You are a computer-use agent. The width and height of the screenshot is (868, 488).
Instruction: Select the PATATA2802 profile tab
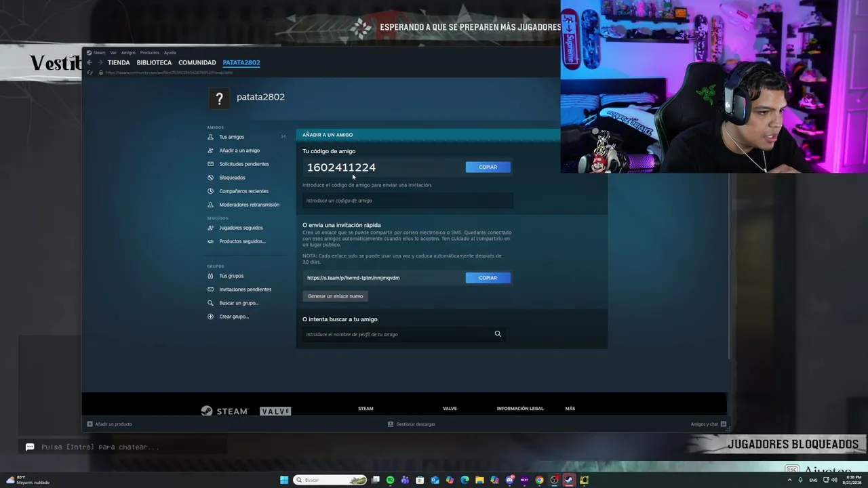coord(241,62)
